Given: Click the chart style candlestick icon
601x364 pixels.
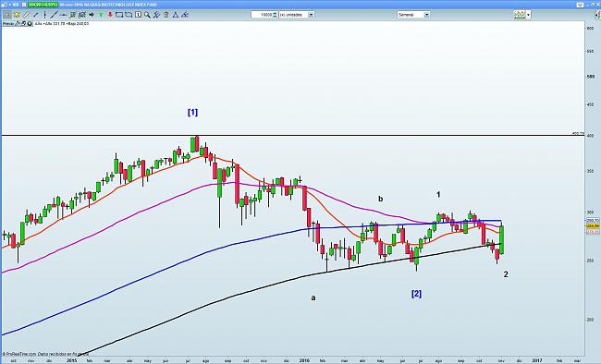Looking at the screenshot, I should (520, 15).
